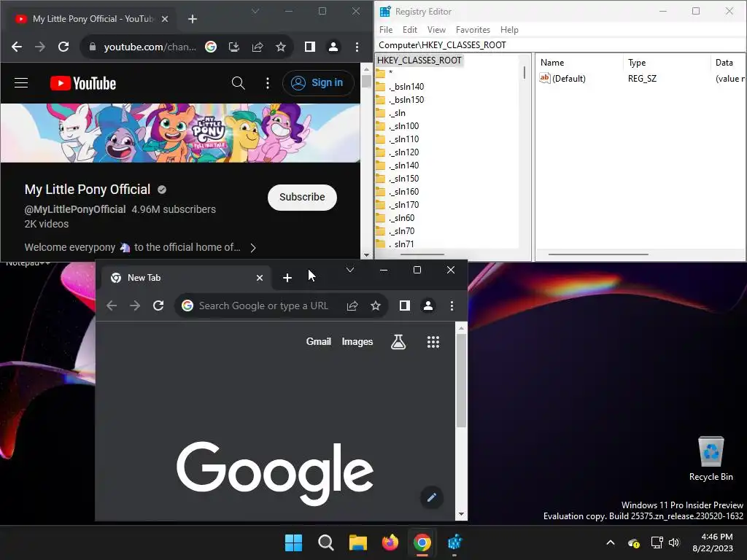Select ._bsln140 registry key
Screen dimensions: 747x560
pos(406,87)
